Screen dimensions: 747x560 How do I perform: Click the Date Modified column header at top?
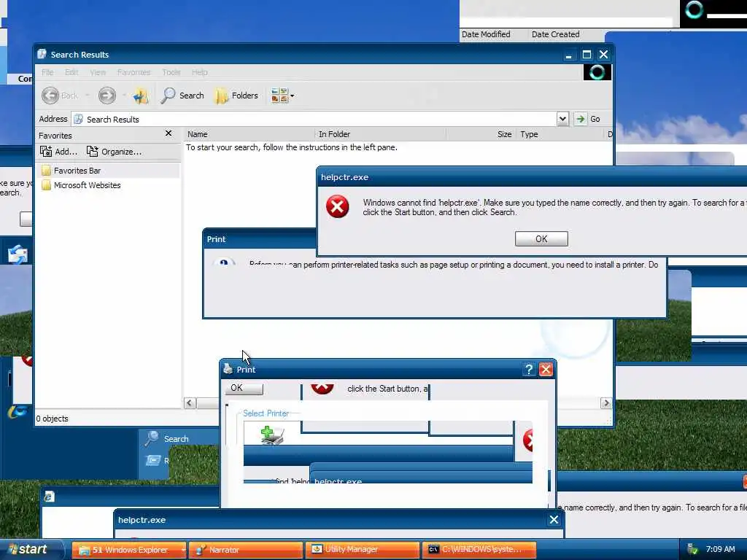(x=486, y=34)
